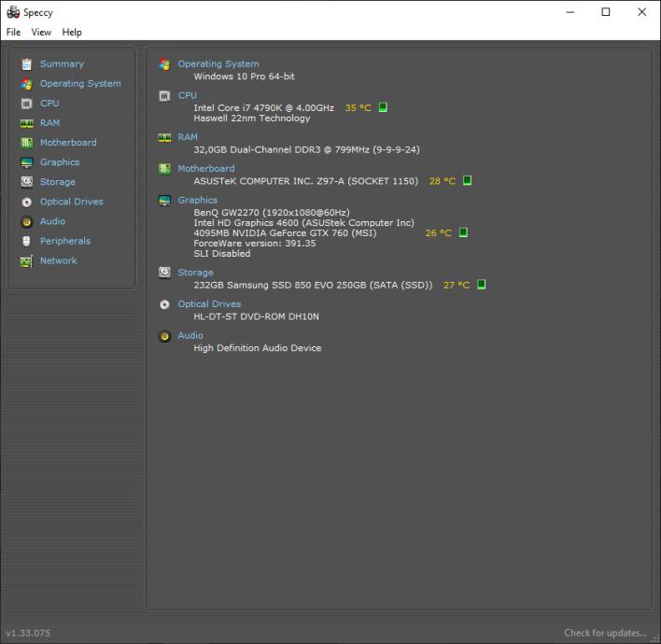Click the CPU chip icon in sidebar
This screenshot has height=644, width=661.
click(x=26, y=104)
